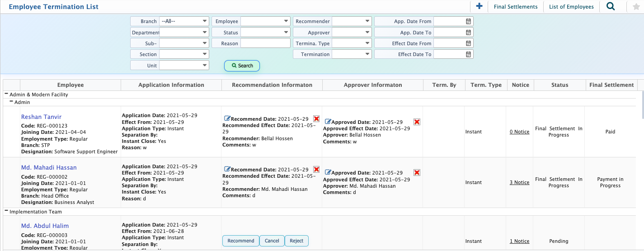Focus the App. Date From field
Viewport: 644px width, 251px height.
tap(449, 21)
